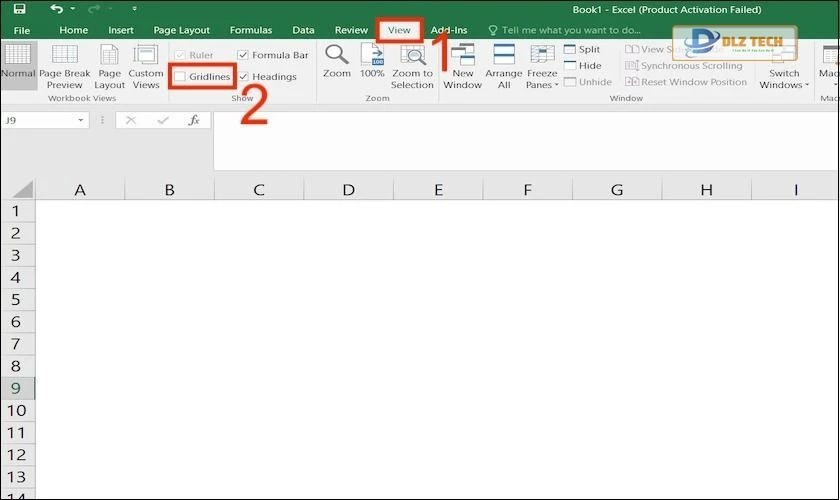Open the Formulas ribbon tab
The height and width of the screenshot is (500, 840).
tap(250, 30)
